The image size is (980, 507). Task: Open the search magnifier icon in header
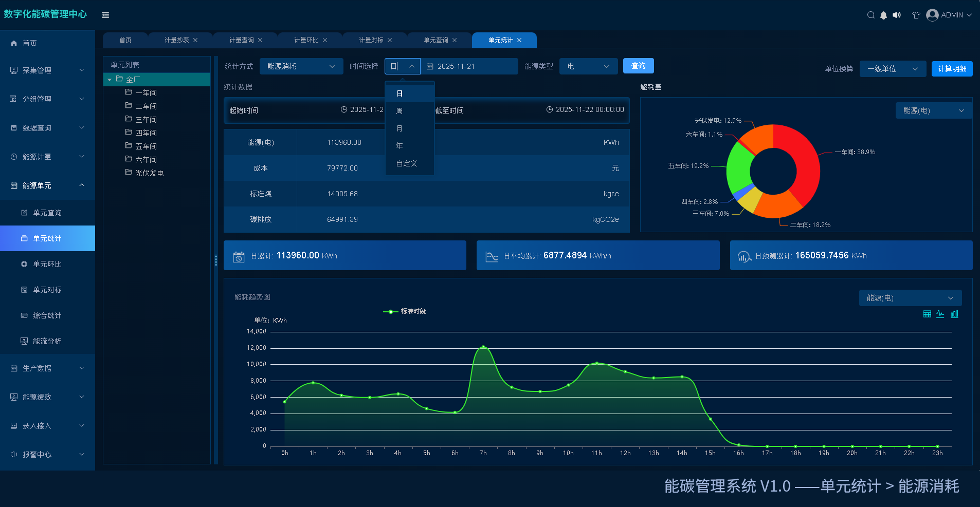click(x=870, y=15)
